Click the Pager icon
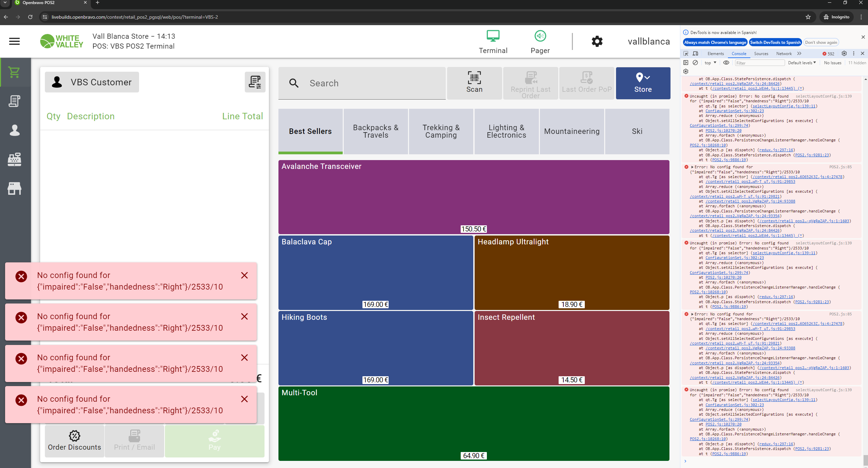Viewport: 868px width, 468px height. [x=540, y=41]
